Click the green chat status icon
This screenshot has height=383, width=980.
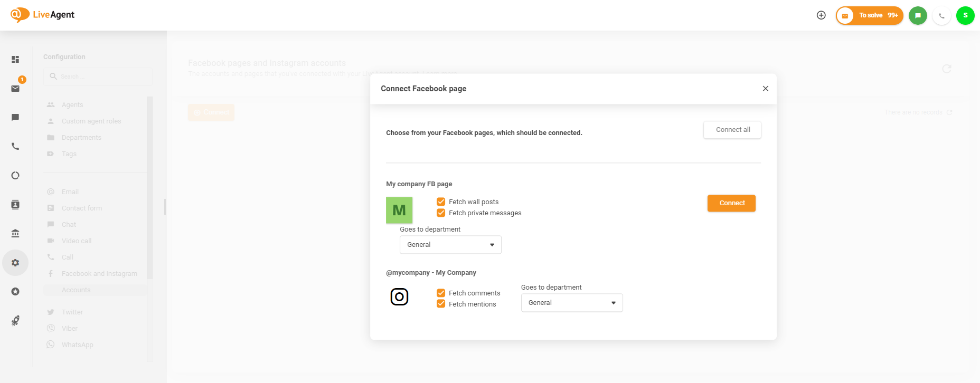(918, 15)
